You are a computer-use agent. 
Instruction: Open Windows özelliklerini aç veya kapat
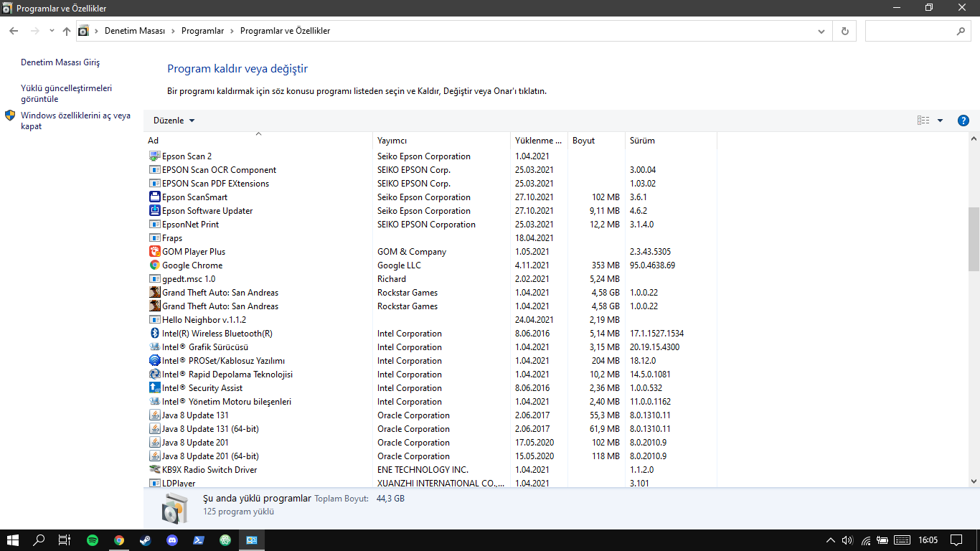76,121
